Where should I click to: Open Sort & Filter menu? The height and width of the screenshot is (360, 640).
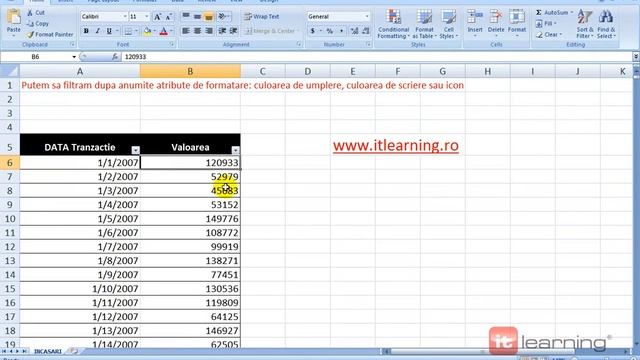pyautogui.click(x=585, y=24)
